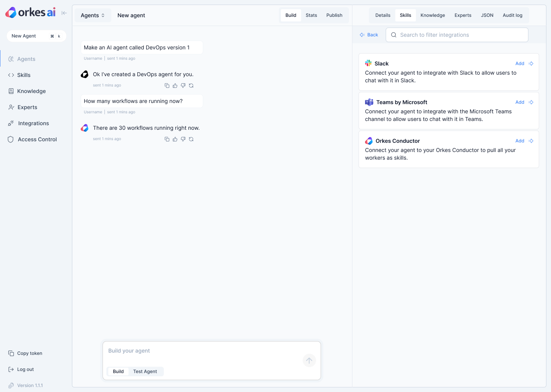Switch input mode to Build
Screen dimensions: 551x392
click(x=118, y=371)
